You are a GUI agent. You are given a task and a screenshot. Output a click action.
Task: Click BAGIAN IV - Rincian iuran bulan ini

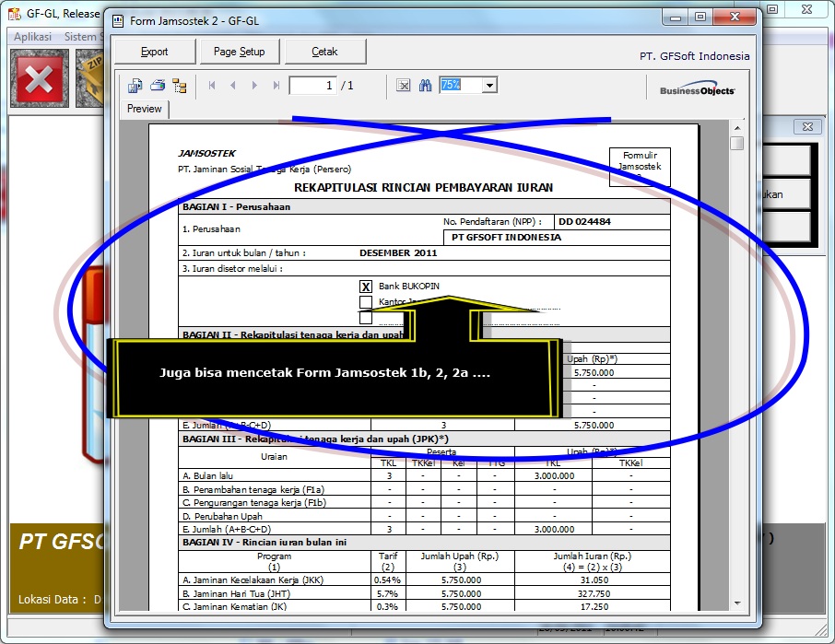click(265, 543)
